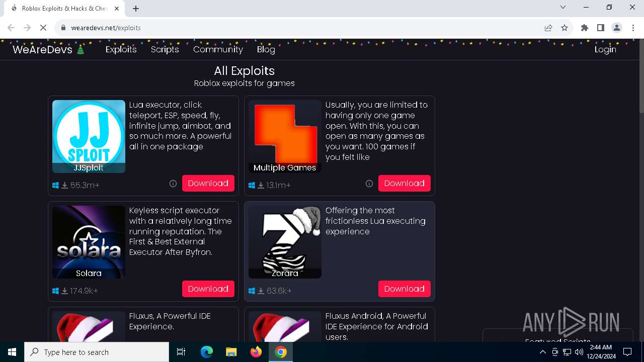
Task: Open the Chrome profile avatar
Action: 617,28
